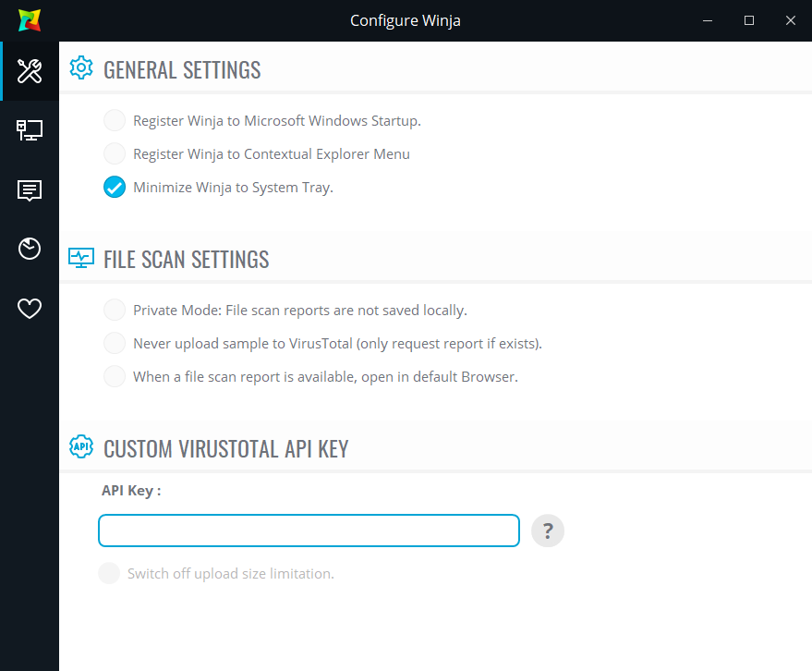Click the Winja logo in title bar
812x671 pixels.
tap(30, 20)
